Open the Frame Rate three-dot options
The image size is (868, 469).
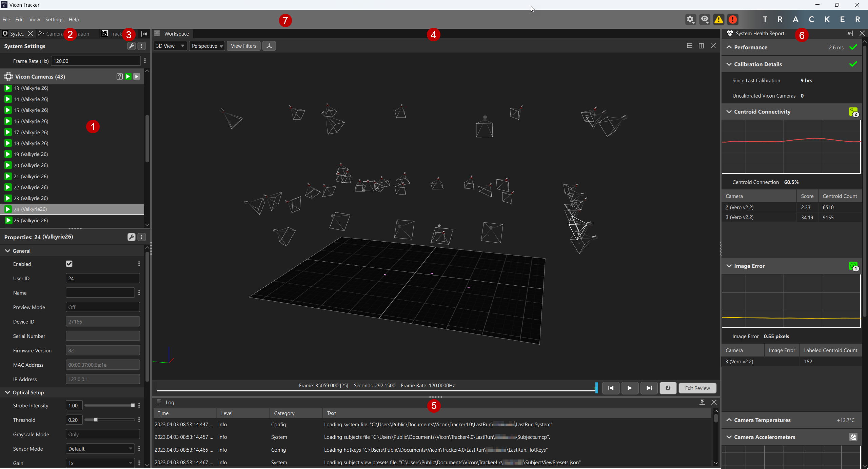145,61
